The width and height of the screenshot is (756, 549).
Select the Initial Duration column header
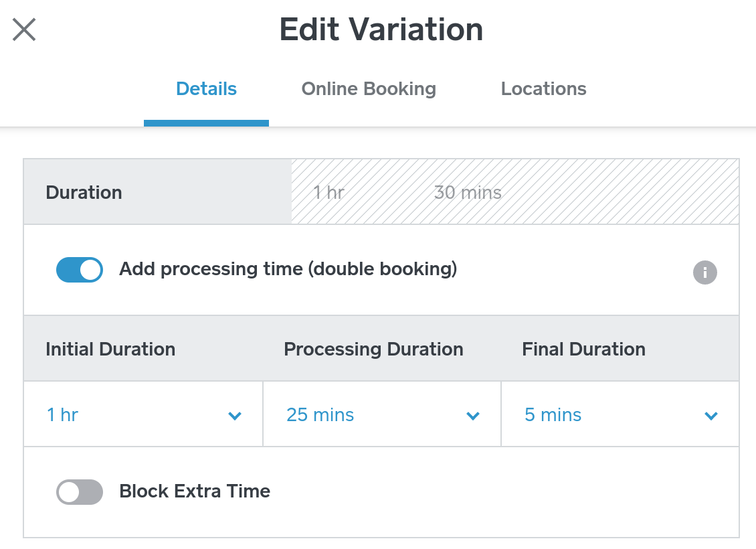[110, 349]
